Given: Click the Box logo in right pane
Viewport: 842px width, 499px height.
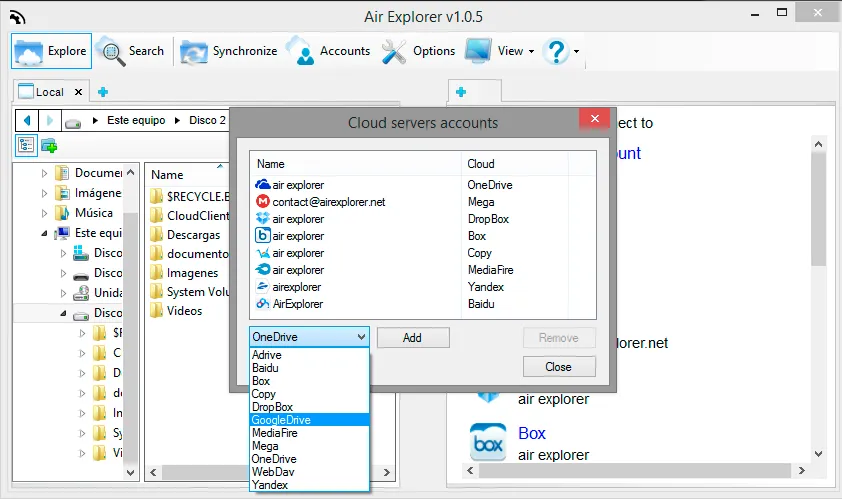Looking at the screenshot, I should (x=488, y=442).
